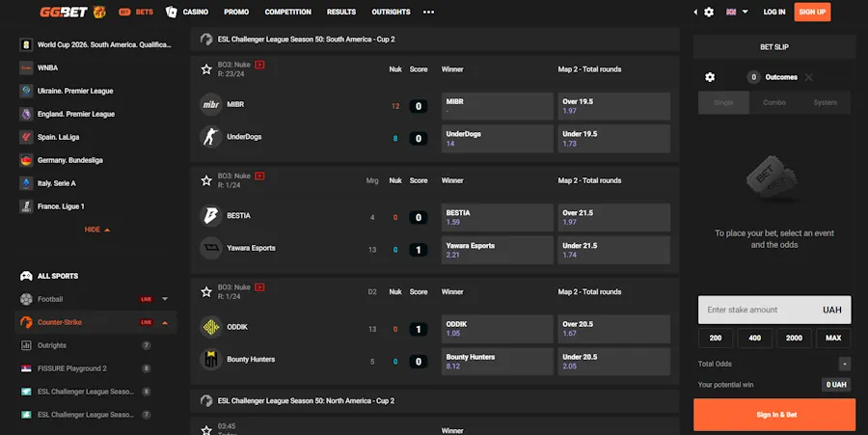Click the Log In link
868x435 pixels.
[773, 12]
